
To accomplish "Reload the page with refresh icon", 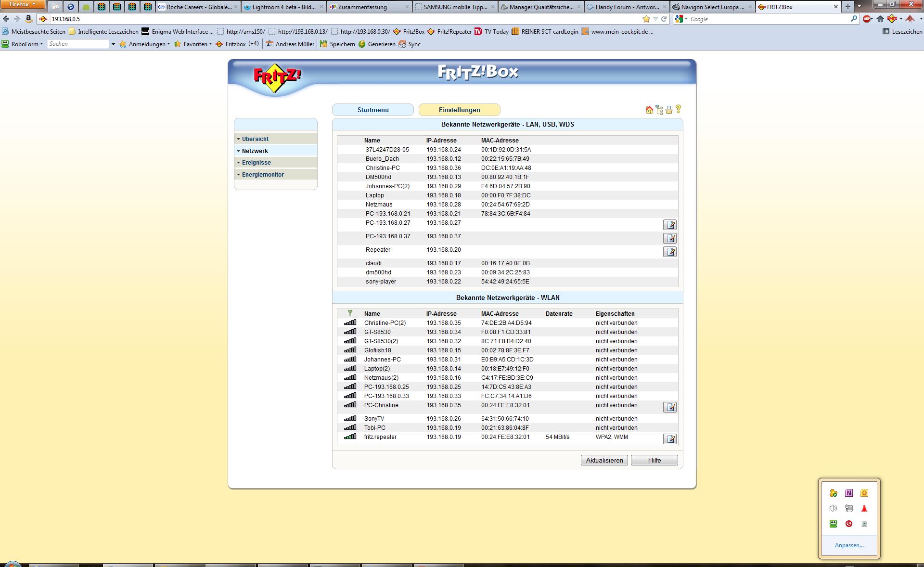I will pos(664,19).
